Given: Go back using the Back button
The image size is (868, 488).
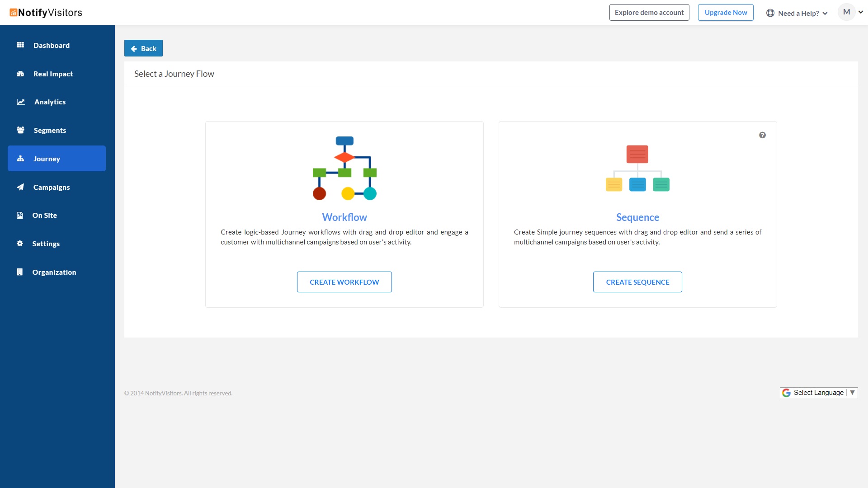Looking at the screenshot, I should pyautogui.click(x=143, y=48).
